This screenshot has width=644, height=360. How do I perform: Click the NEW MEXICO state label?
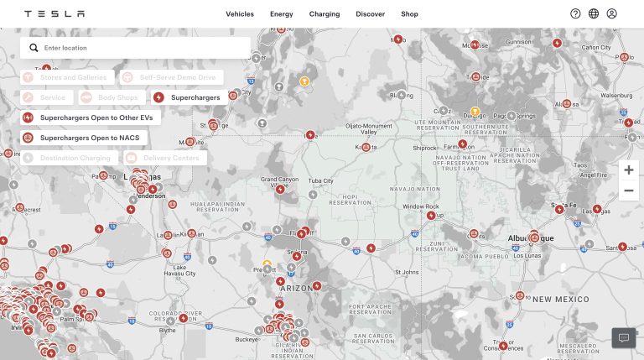(x=561, y=300)
